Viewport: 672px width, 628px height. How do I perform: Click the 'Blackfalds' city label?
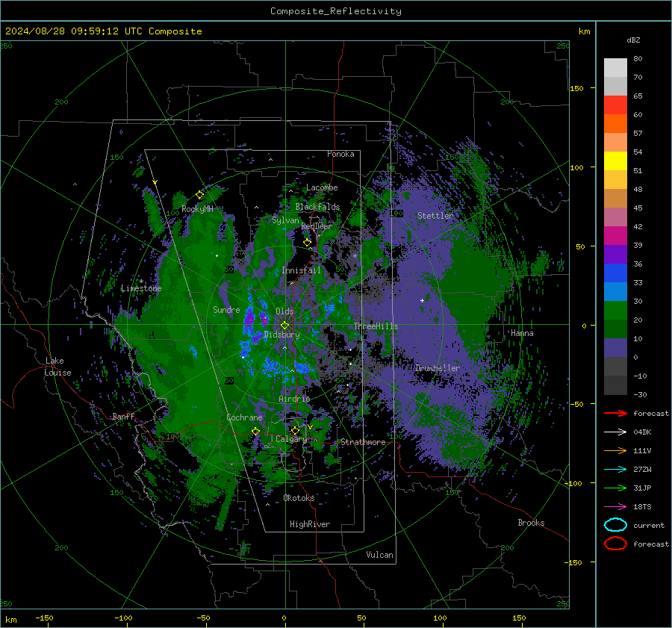[317, 207]
